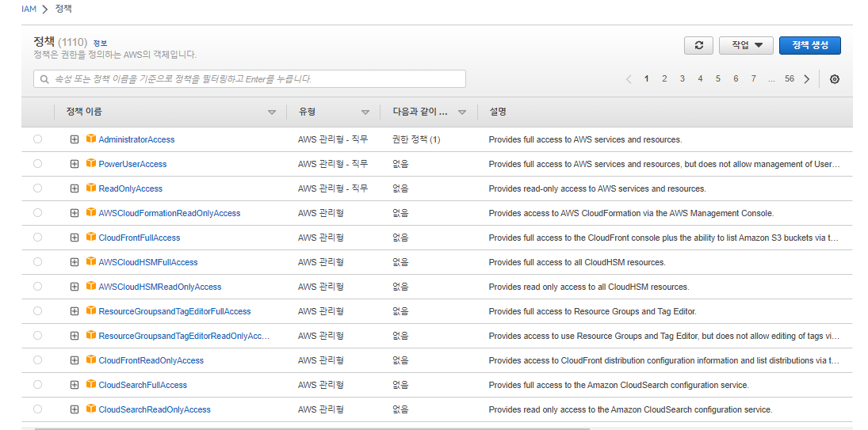Click the refresh policies icon button
This screenshot has height=430, width=868.
pyautogui.click(x=698, y=45)
